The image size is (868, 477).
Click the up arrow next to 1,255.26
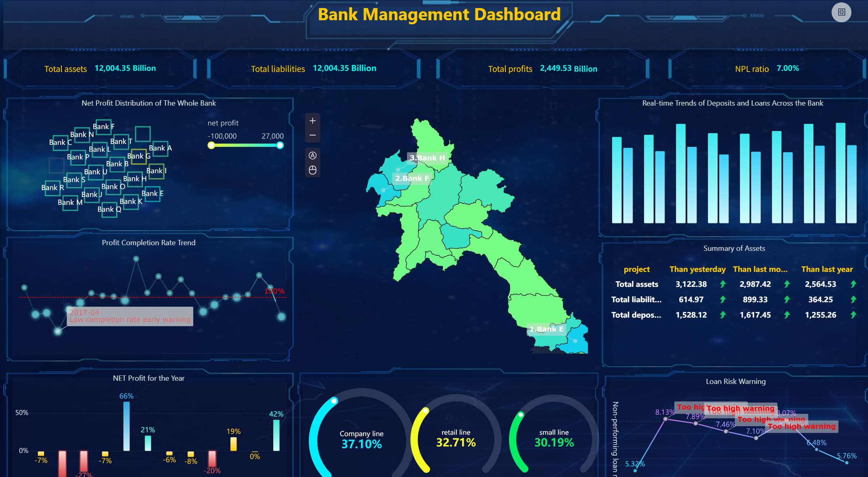tap(853, 315)
